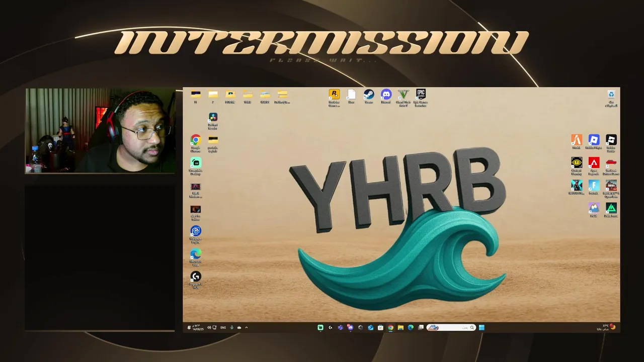Open the Roblox Player desktop shortcut
The width and height of the screenshot is (644, 362).
tap(594, 142)
